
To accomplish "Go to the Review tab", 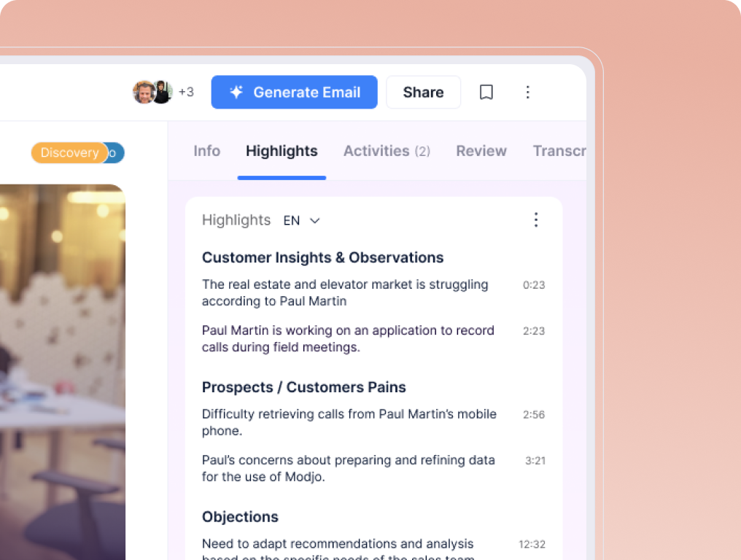I will tap(481, 151).
